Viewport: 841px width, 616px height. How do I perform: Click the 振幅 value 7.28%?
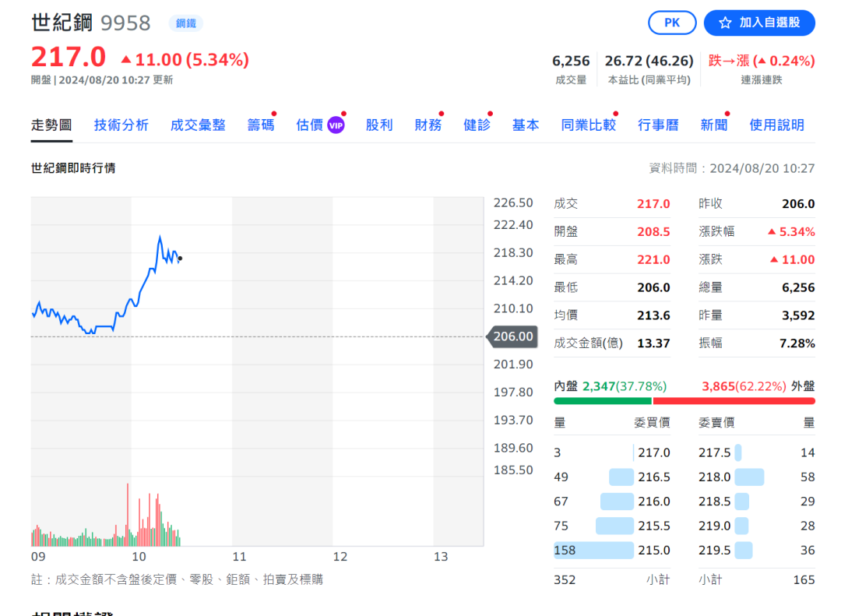[x=797, y=343]
